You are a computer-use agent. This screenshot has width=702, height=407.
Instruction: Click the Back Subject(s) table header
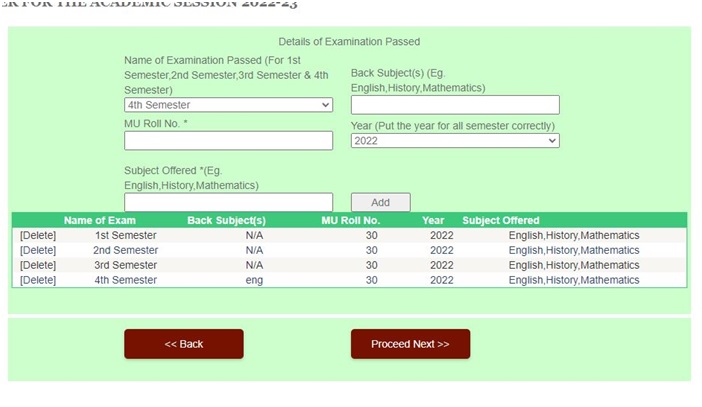pyautogui.click(x=226, y=221)
